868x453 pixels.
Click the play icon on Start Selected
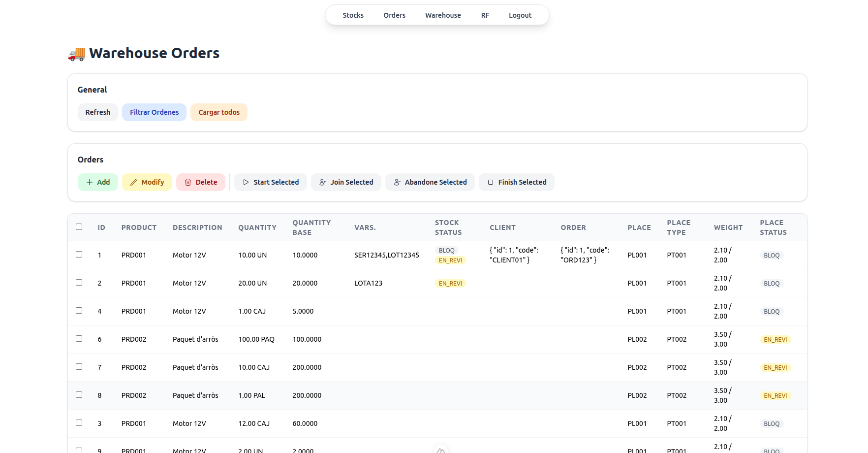click(x=246, y=182)
